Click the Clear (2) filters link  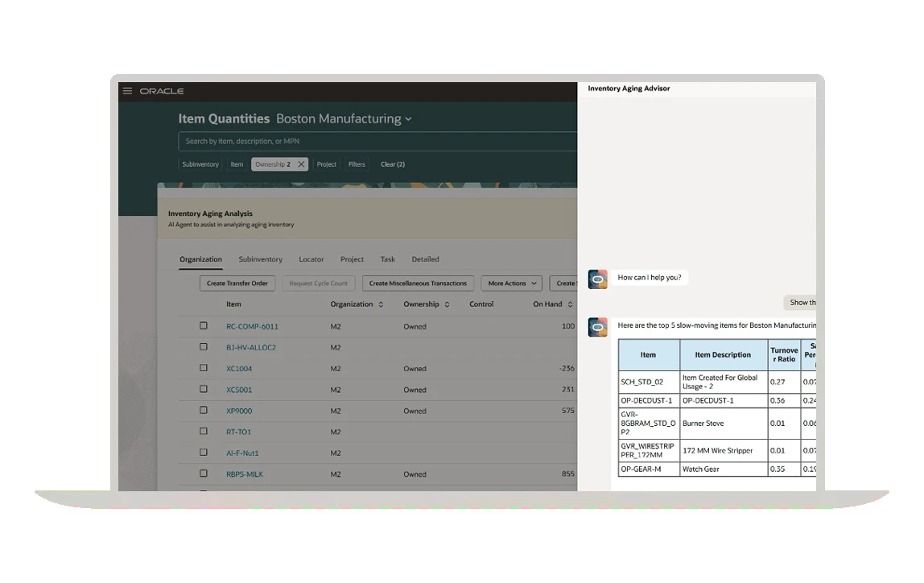coord(393,164)
